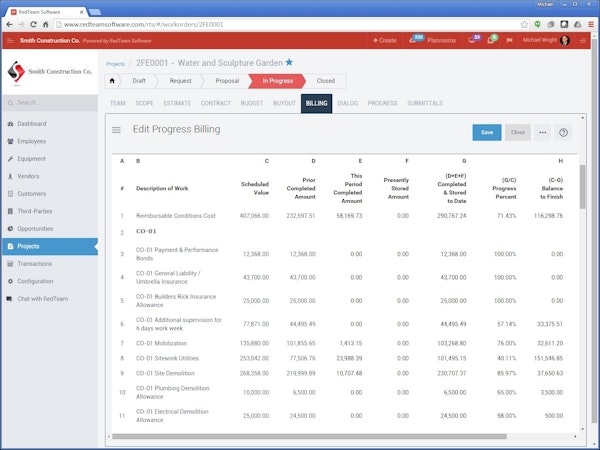
Task: Select the Request workflow stage
Action: (x=180, y=81)
